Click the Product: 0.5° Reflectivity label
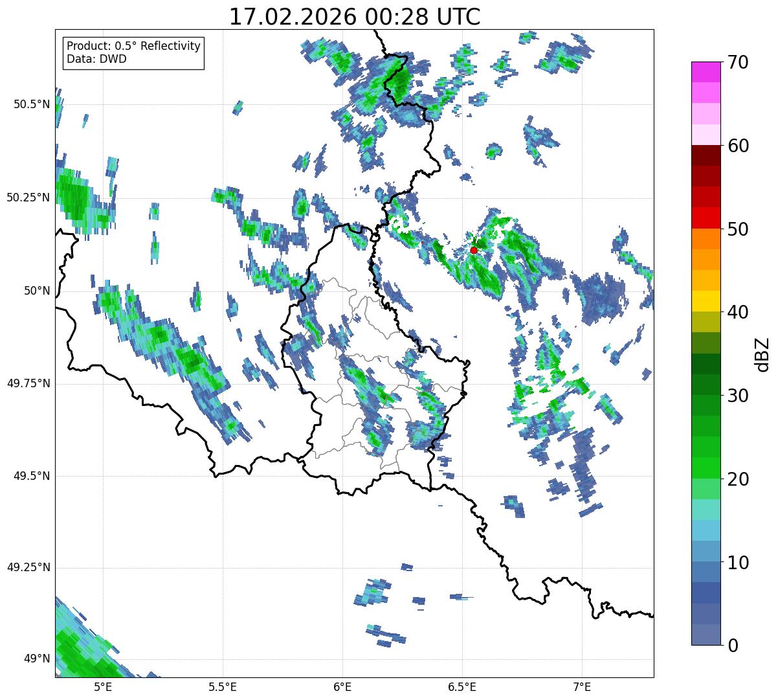Screen dimensions: 778x700 click(134, 47)
